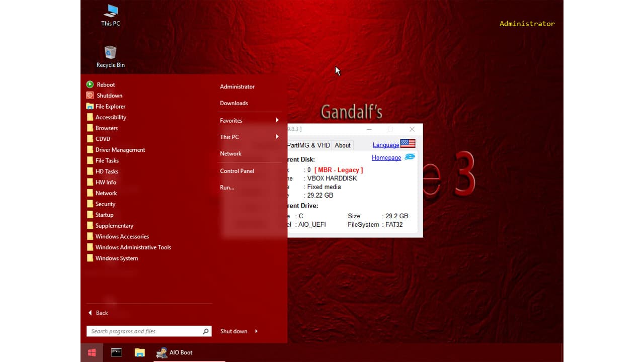Click inside the search programs field
Image resolution: width=644 pixels, height=362 pixels.
click(141, 331)
